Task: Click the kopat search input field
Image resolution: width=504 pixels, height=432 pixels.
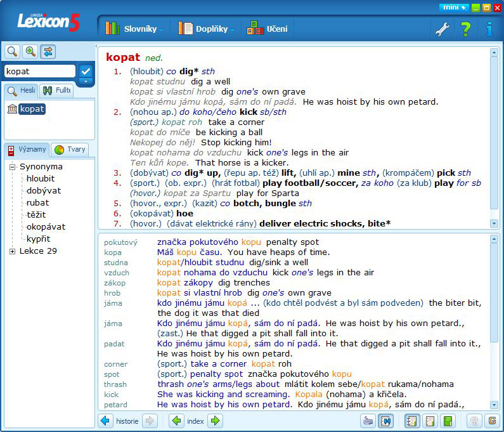Action: 39,72
